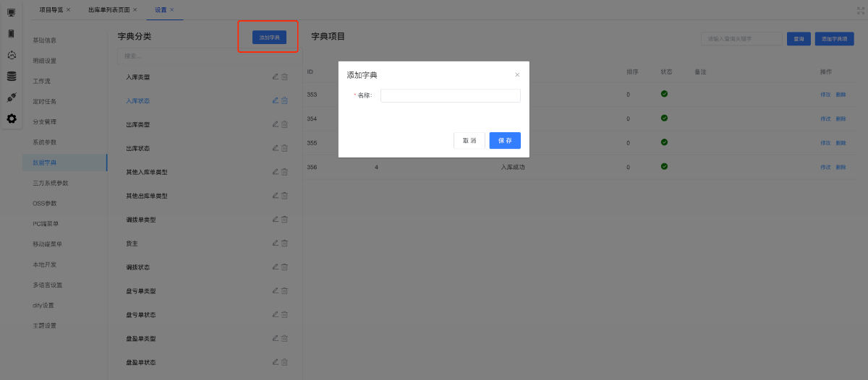Edit the 货主 dictionary with pencil icon
This screenshot has height=380, width=868.
click(x=275, y=243)
